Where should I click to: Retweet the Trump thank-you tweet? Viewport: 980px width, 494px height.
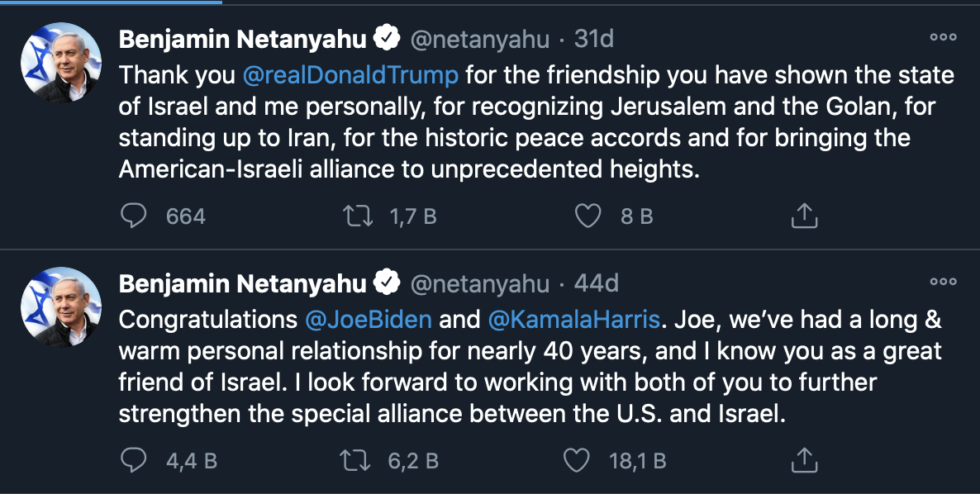355,216
